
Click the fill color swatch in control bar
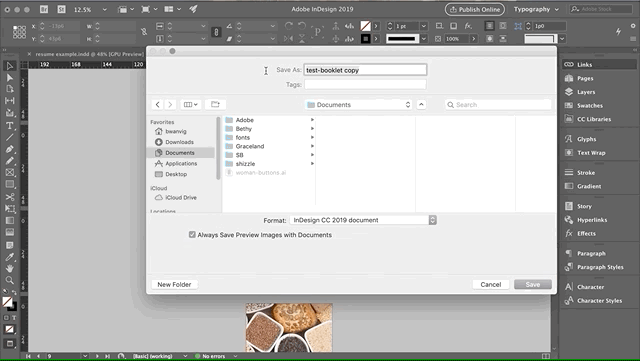(x=365, y=26)
